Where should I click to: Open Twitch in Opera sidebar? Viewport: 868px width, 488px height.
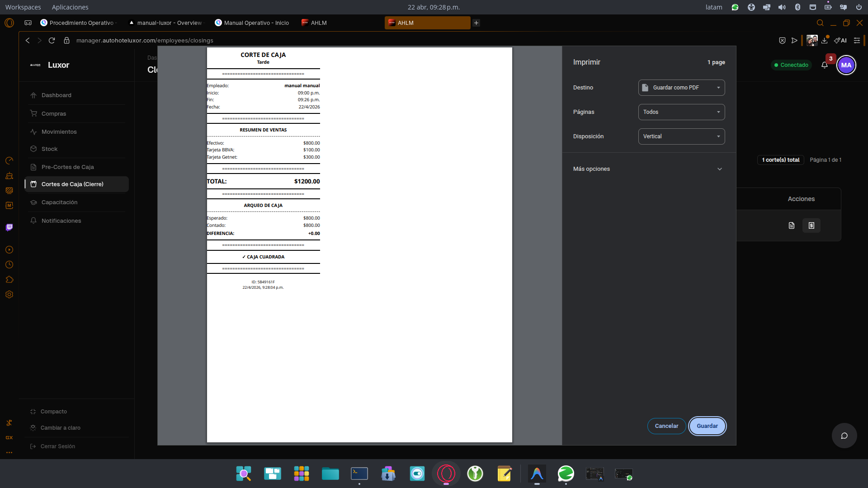[x=9, y=227]
